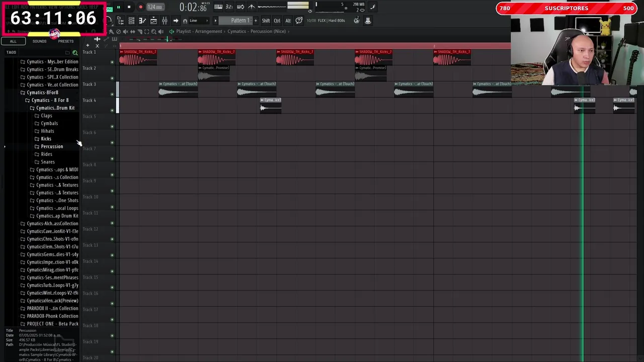Mute Track 3 with its green dot
Image resolution: width=644 pixels, height=362 pixels.
(112, 94)
